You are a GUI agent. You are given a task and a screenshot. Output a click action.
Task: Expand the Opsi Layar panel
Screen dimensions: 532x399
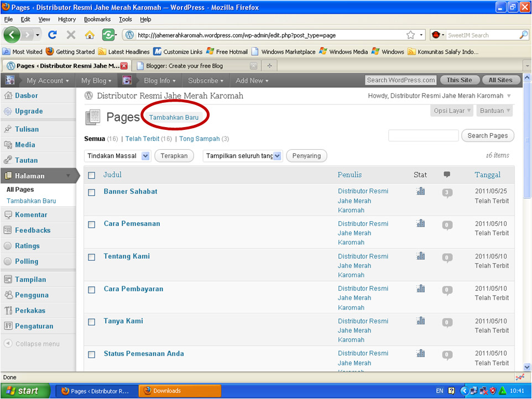click(452, 111)
